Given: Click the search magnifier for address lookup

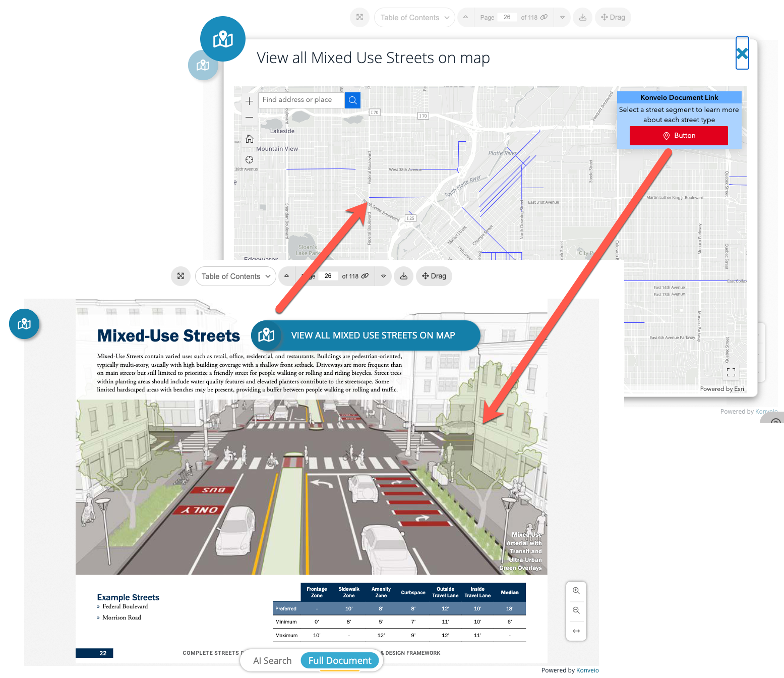Looking at the screenshot, I should (352, 100).
